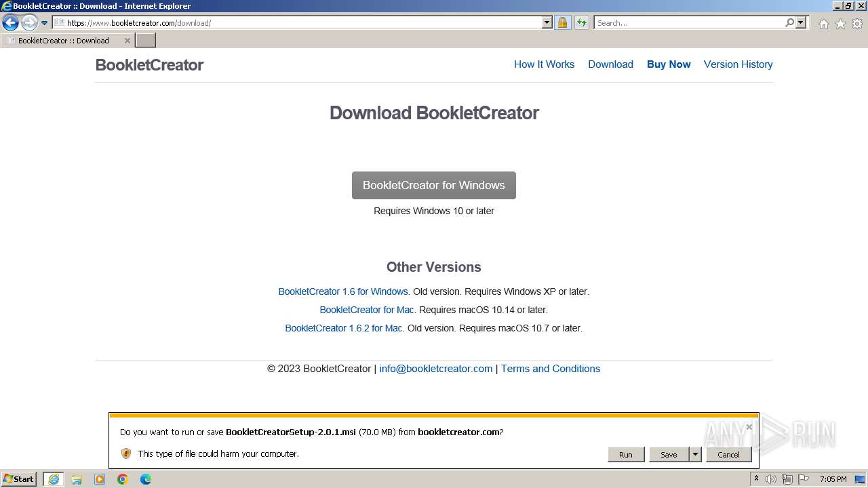
Task: Close the BookletCreator Download tab
Action: [127, 41]
